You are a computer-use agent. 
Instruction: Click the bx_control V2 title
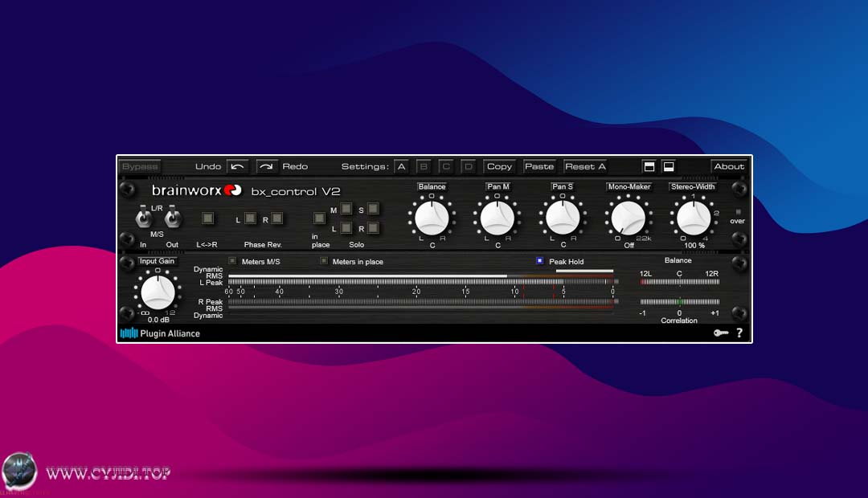pos(296,191)
